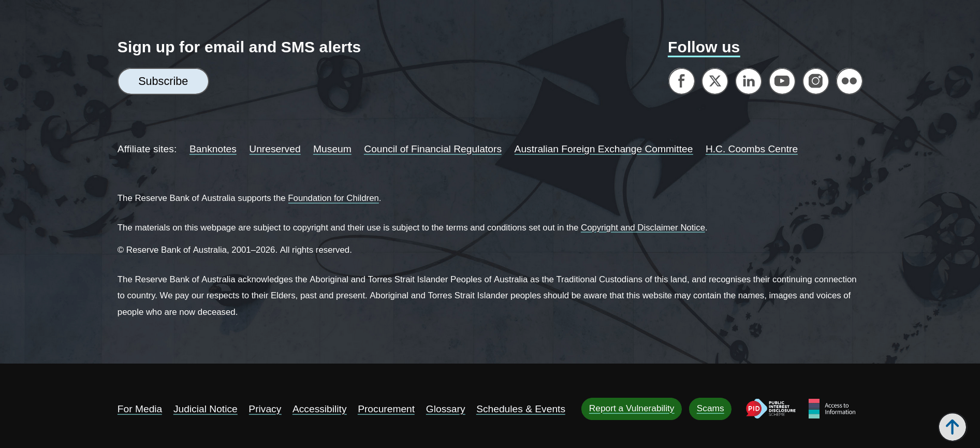The height and width of the screenshot is (448, 980).
Task: Open the Copyright and Disclaimer Notice
Action: tap(642, 228)
